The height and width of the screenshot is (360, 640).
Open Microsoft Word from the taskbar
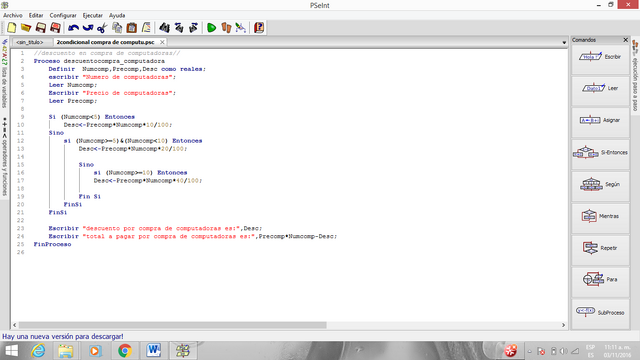(153, 351)
